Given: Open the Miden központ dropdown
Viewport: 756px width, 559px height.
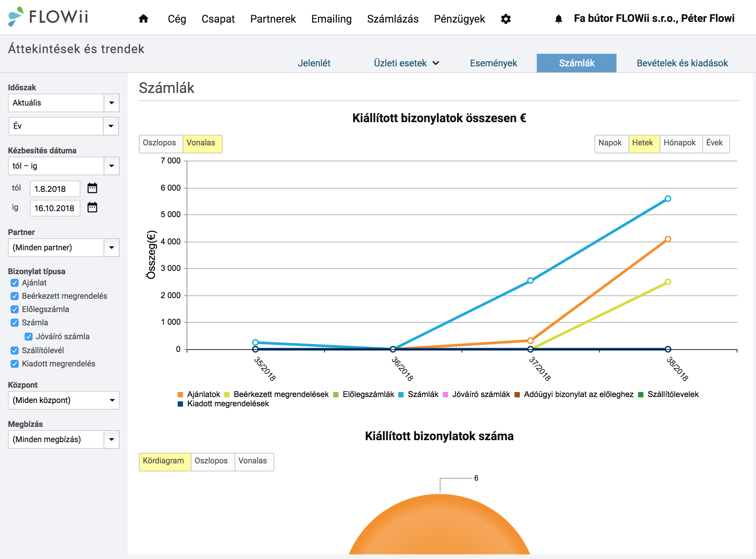Looking at the screenshot, I should (x=64, y=400).
